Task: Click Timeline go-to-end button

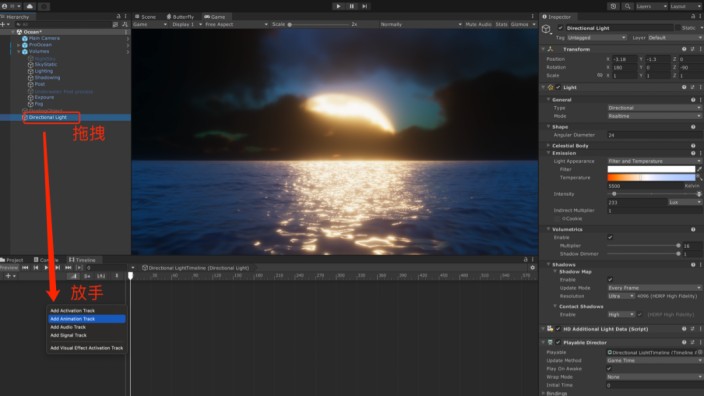Action: coord(68,268)
